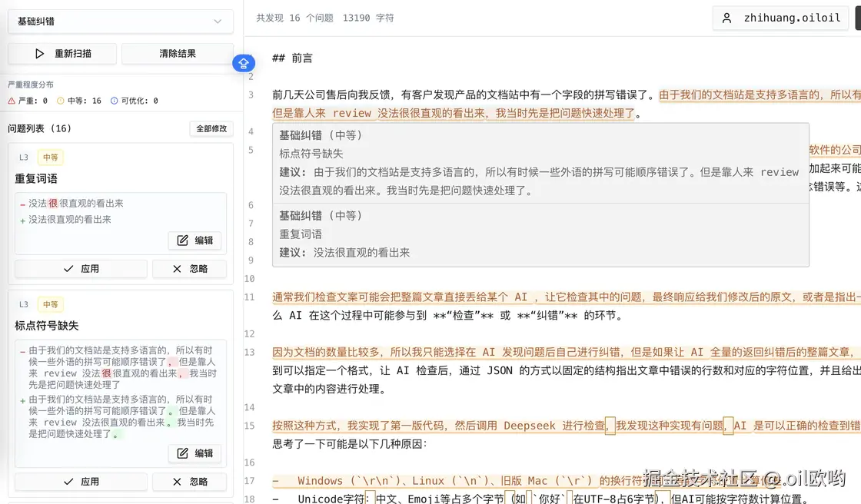Click the blue info circle icon
The height and width of the screenshot is (504, 861).
[x=115, y=101]
